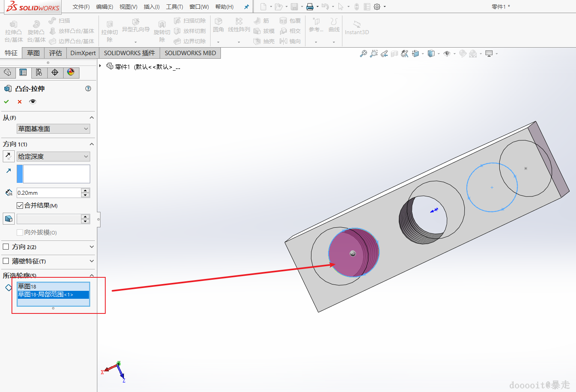Click the green checkmark to confirm extrude

[6, 102]
